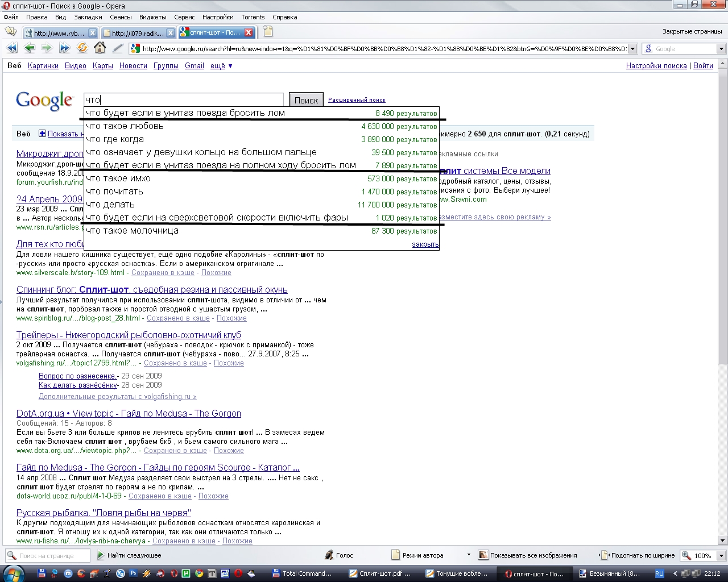Click the wand password icon

coord(118,48)
